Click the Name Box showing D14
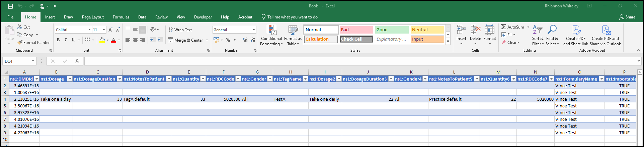This screenshot has height=147, width=644. click(17, 61)
